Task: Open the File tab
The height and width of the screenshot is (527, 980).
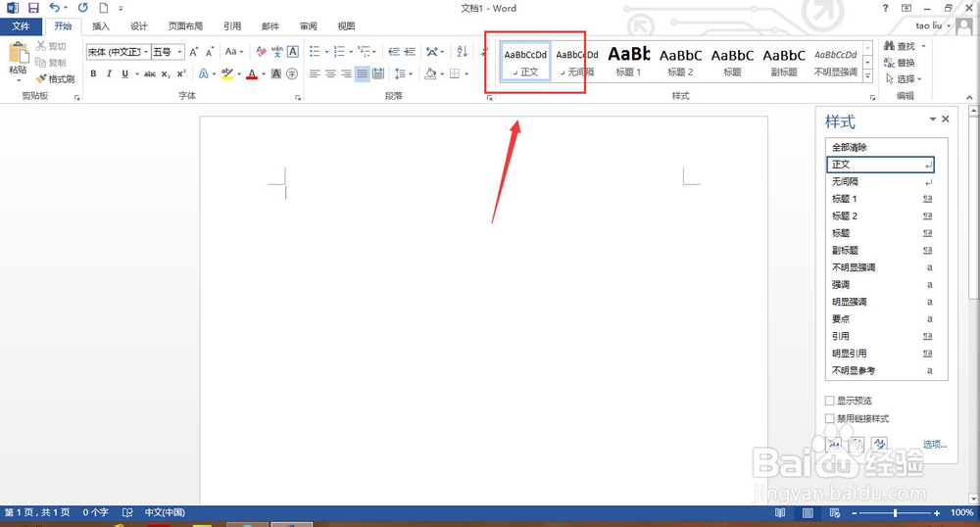Action: 21,26
